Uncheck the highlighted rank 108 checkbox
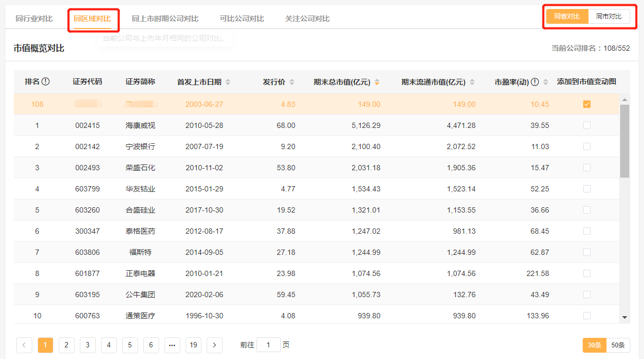The image size is (644, 359). pyautogui.click(x=586, y=104)
